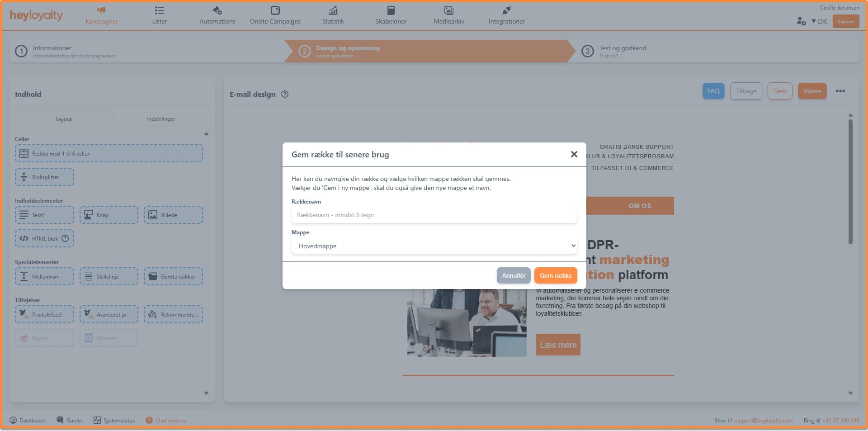Open the Lister menu item

click(159, 15)
